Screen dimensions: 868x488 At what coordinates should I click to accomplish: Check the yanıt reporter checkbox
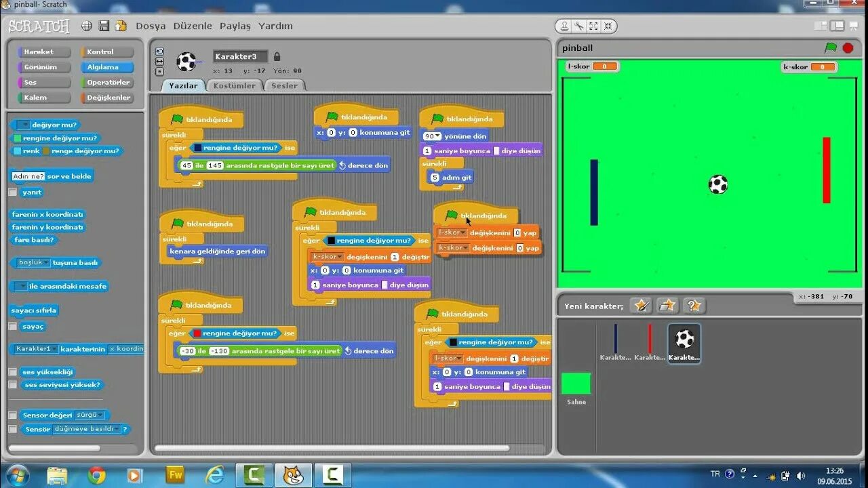(x=12, y=192)
